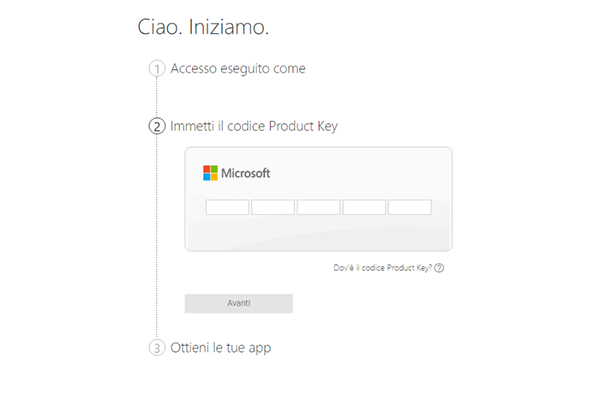The width and height of the screenshot is (600, 401).
Task: Click the step 2 circle icon
Action: (x=156, y=127)
